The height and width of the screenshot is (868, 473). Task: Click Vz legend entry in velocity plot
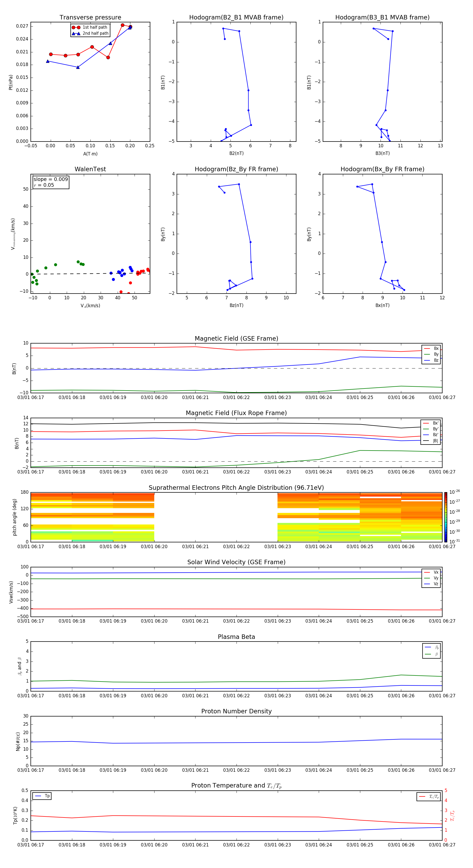pyautogui.click(x=431, y=584)
